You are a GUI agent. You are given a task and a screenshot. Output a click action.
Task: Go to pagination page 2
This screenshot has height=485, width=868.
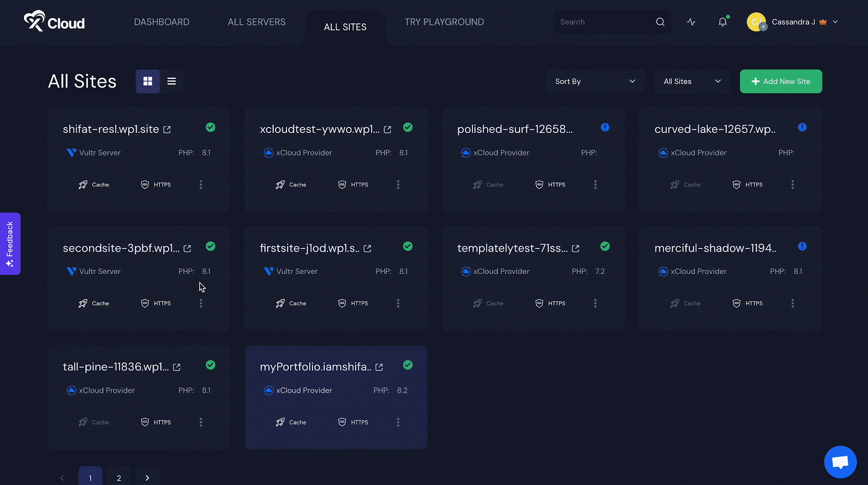click(119, 477)
